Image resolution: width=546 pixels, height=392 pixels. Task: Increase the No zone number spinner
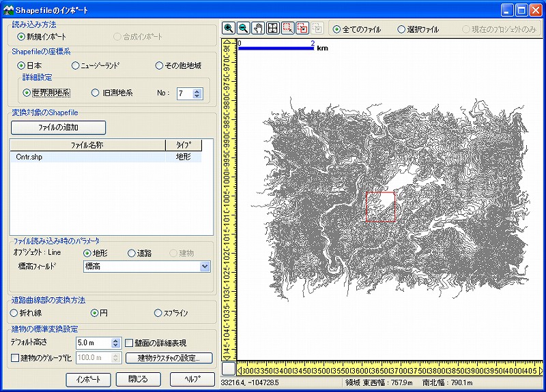click(x=197, y=90)
